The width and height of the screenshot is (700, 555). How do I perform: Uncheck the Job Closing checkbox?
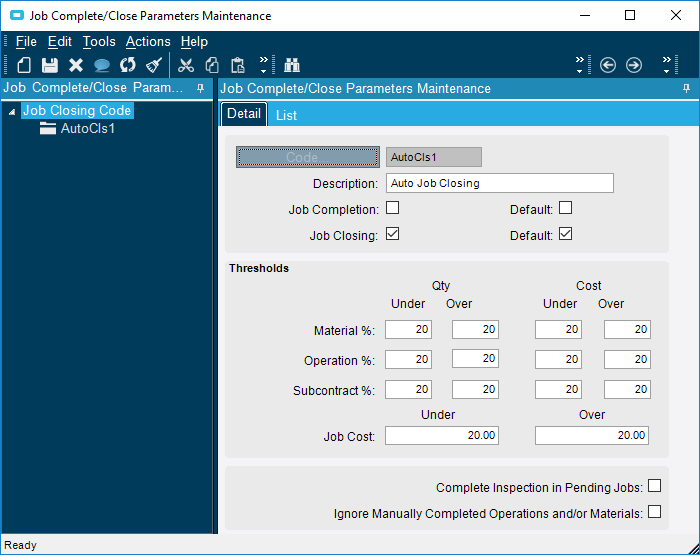(x=392, y=234)
